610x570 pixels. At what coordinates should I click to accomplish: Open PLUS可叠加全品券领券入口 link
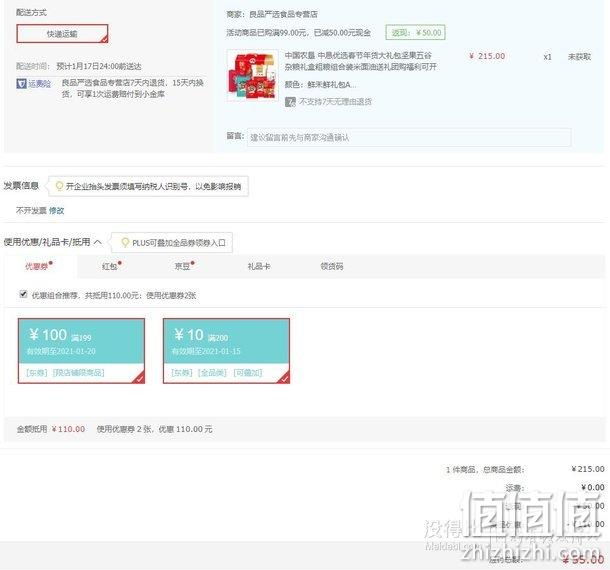click(179, 243)
